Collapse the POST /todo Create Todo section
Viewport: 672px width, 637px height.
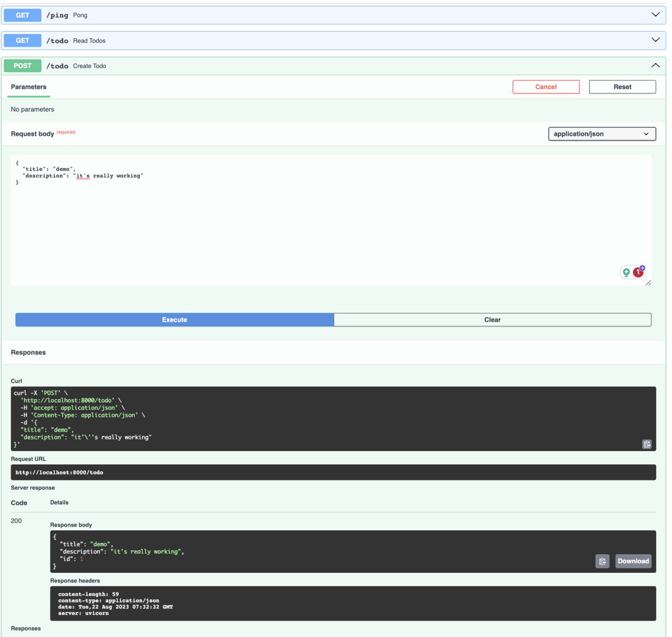tap(656, 66)
